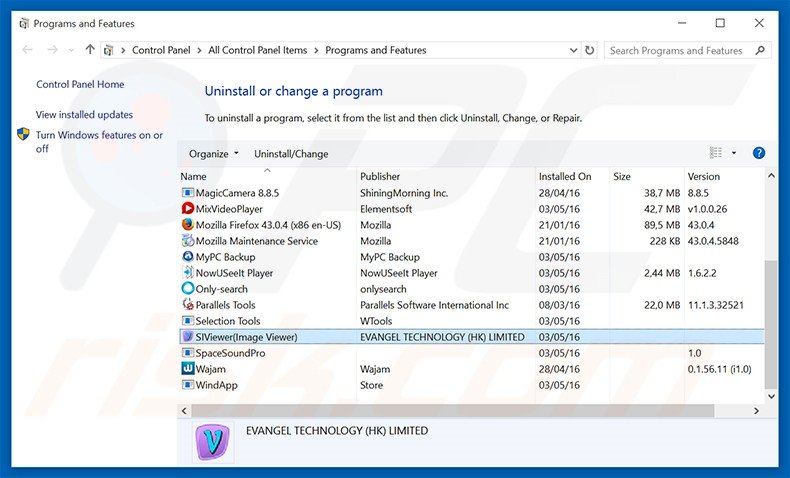Go up one folder level arrow
The width and height of the screenshot is (790, 478).
point(90,49)
